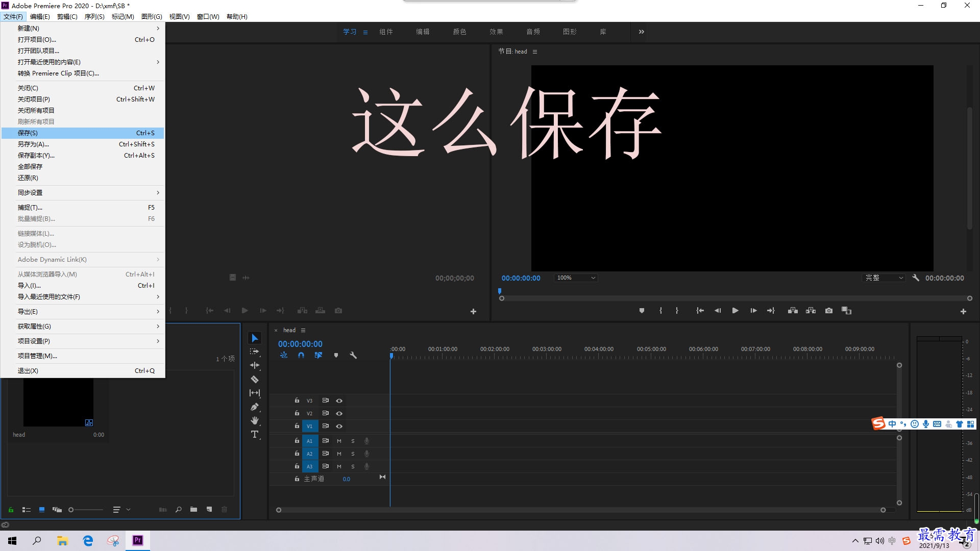Image resolution: width=980 pixels, height=551 pixels.
Task: Click Extract button in Program monitor
Action: coord(811,311)
